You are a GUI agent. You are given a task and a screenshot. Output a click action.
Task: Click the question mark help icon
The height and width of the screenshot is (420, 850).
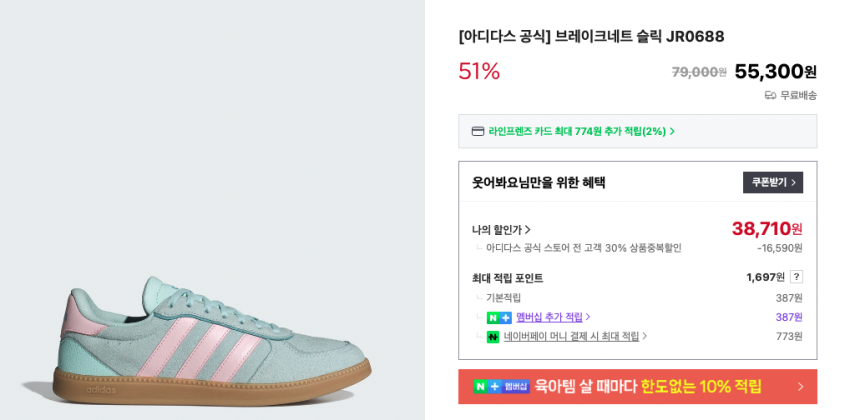click(796, 277)
